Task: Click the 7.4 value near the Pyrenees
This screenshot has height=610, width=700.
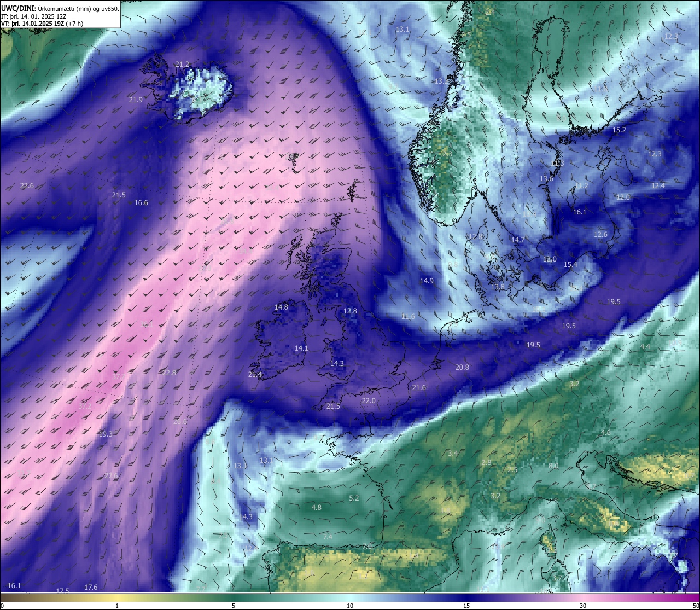Action: pos(328,537)
